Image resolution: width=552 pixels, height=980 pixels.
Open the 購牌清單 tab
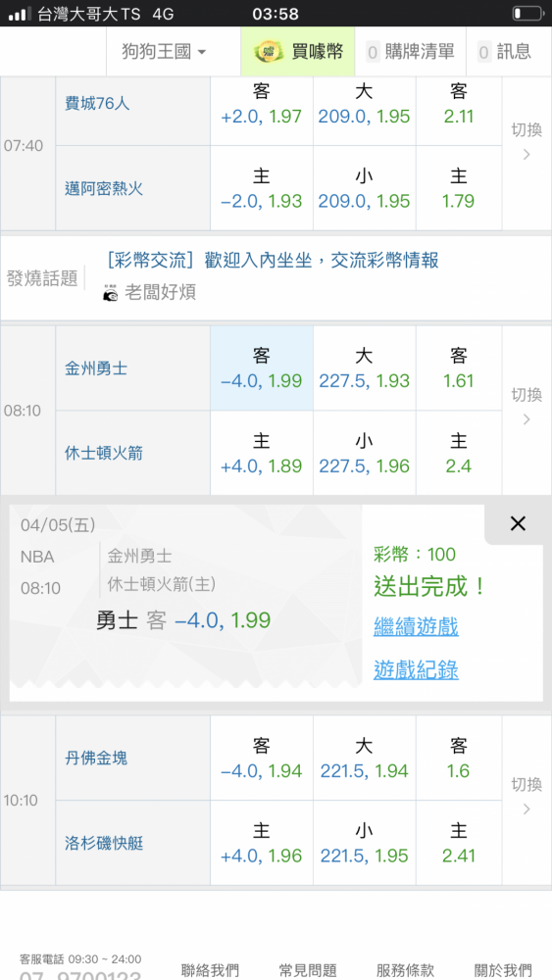[410, 51]
